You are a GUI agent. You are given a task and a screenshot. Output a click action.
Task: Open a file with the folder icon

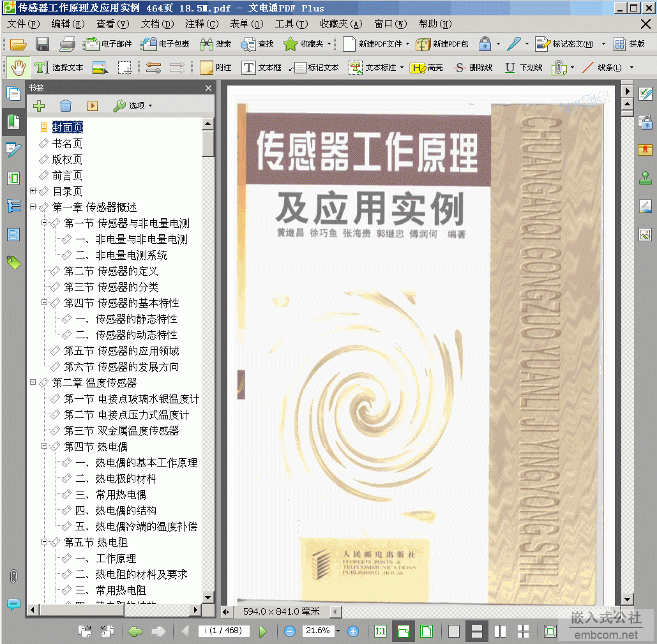[x=18, y=44]
